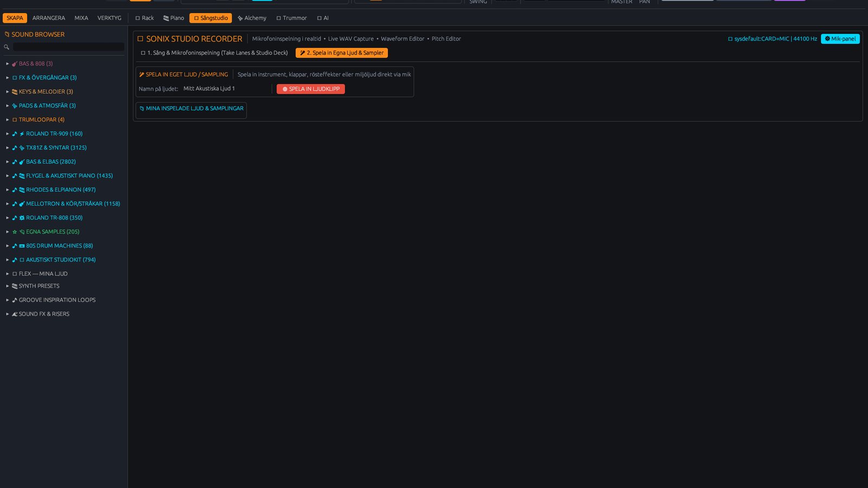Expand the AKUSTISKT STUDIOKIT library

8,260
